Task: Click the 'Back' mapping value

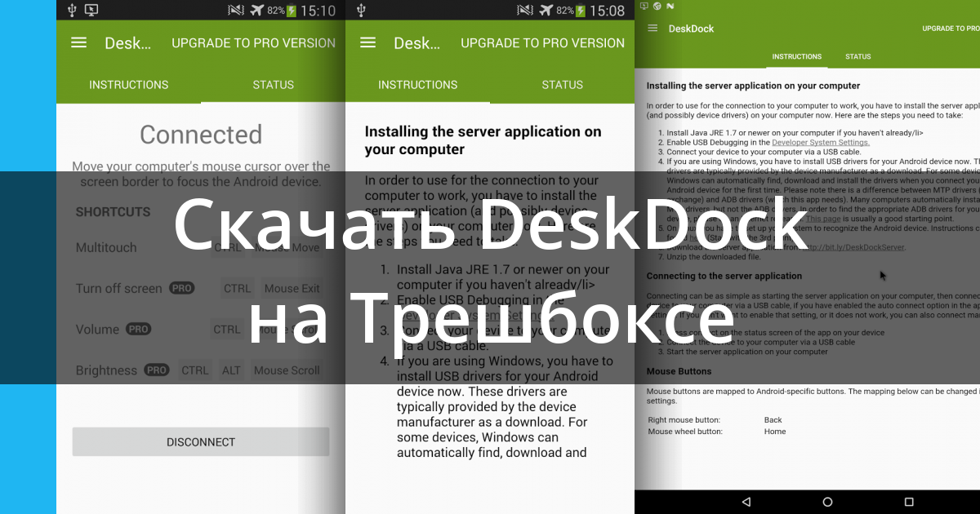Action: pyautogui.click(x=773, y=420)
